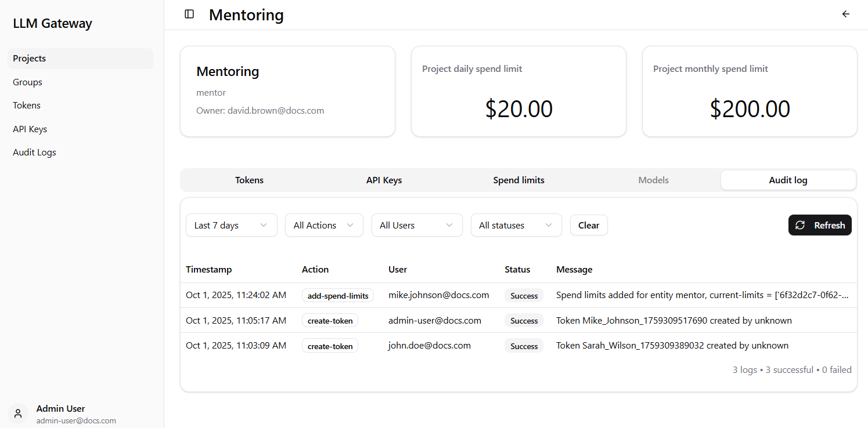The width and height of the screenshot is (868, 428).
Task: Click the Success status badge on the first log
Action: 524,295
